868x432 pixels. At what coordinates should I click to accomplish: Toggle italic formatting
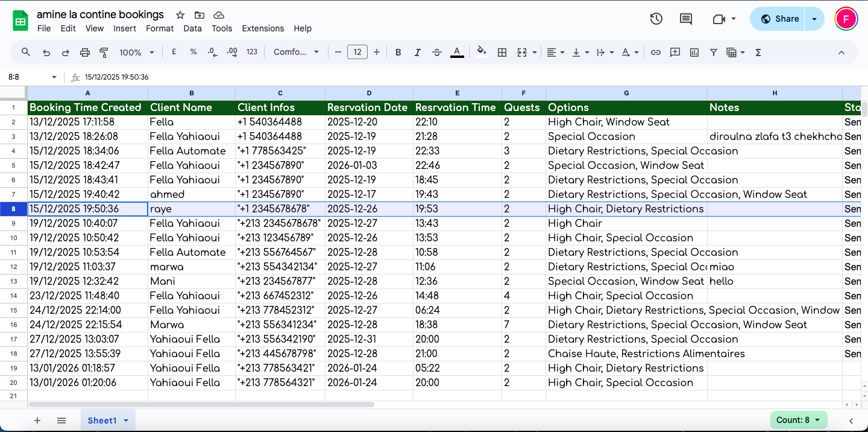tap(417, 52)
